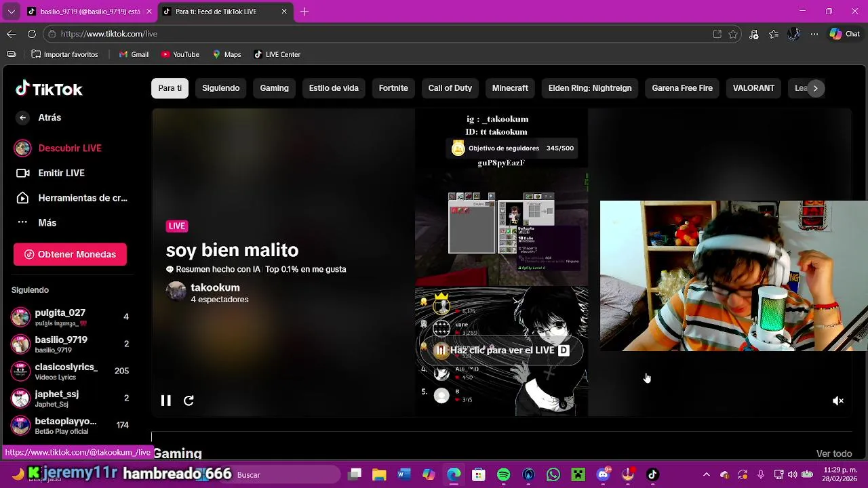Viewport: 868px width, 488px height.
Task: Open Importar favoritos bookmark
Action: coord(64,54)
